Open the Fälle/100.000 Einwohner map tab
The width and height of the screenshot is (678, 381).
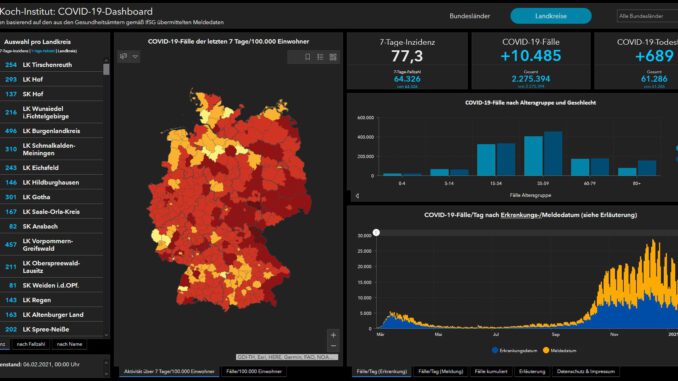coord(254,371)
